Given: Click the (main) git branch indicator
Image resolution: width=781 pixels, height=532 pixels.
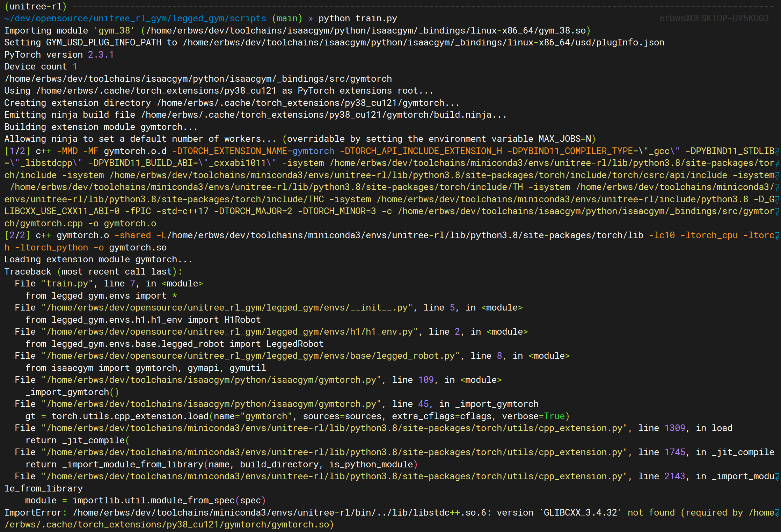Looking at the screenshot, I should click(287, 19).
